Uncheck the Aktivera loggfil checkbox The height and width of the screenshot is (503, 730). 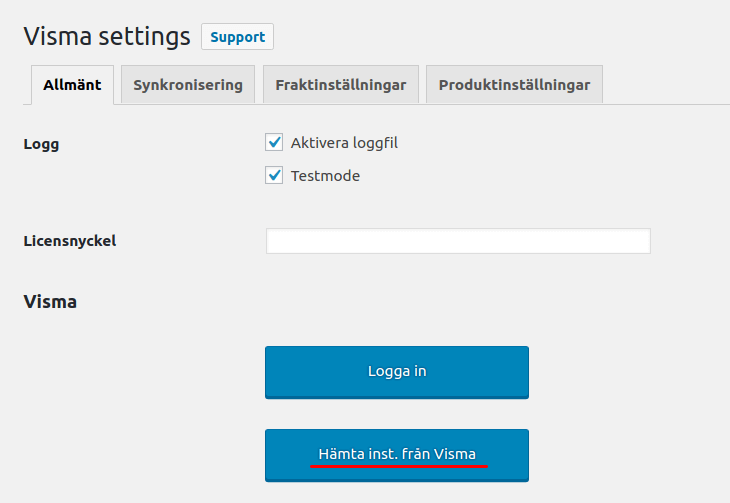pos(274,143)
